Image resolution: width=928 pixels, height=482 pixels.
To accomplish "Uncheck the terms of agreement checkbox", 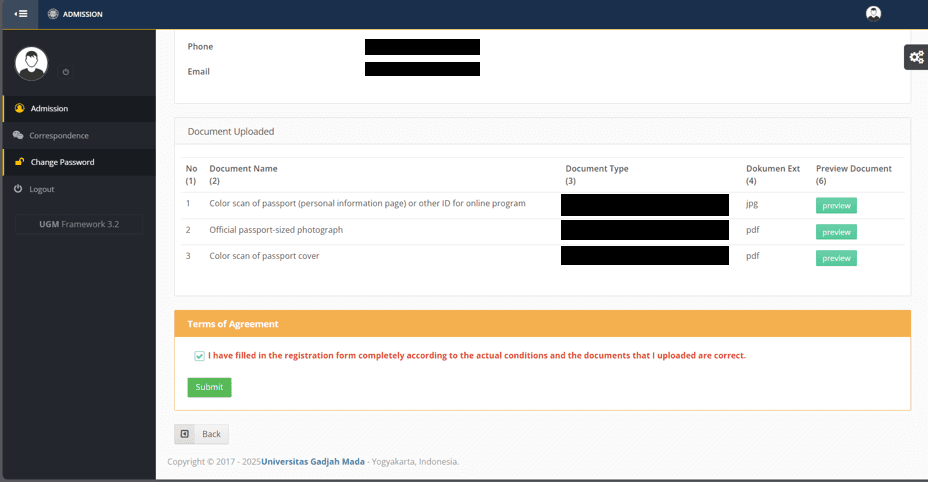I will pos(199,356).
